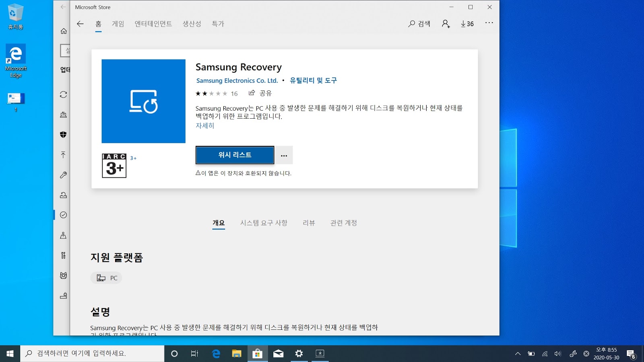Switch to the 엔터테인먼트 tab
Image resolution: width=644 pixels, height=362 pixels.
(x=153, y=24)
